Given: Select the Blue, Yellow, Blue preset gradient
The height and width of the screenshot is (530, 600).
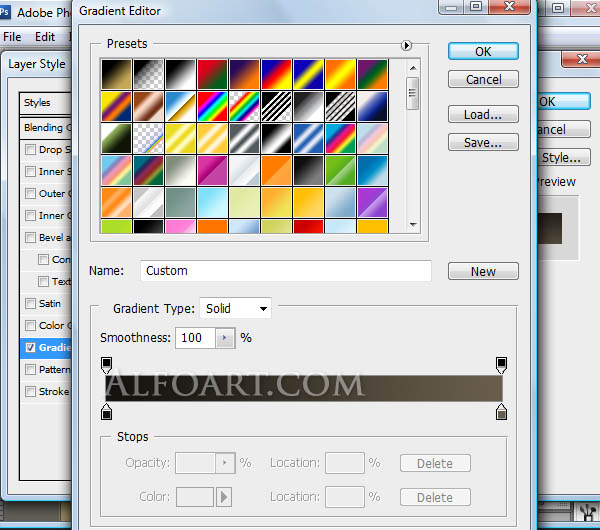Looking at the screenshot, I should click(x=309, y=74).
